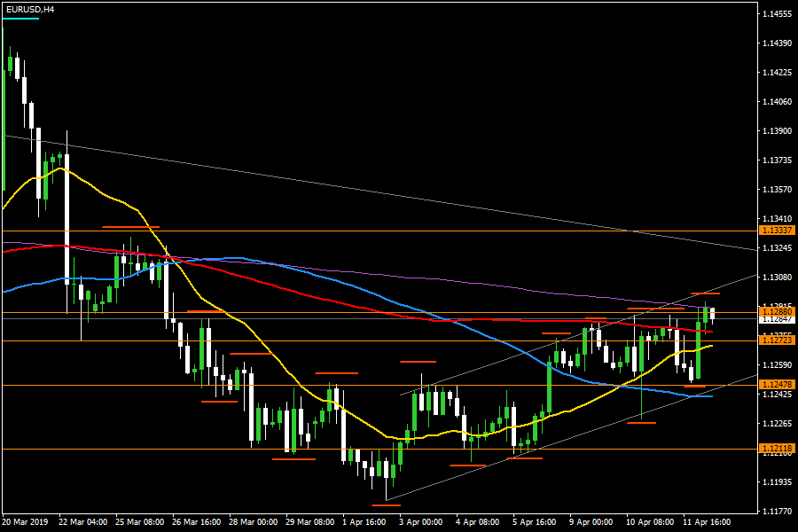Click the 9 Apr 00:00 time label
The image size is (798, 532).
coord(591,522)
